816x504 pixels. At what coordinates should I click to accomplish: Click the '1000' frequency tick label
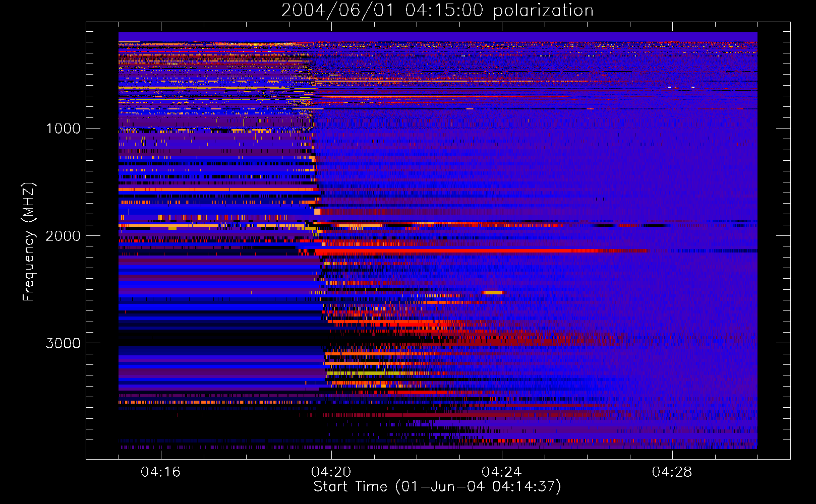tap(63, 129)
